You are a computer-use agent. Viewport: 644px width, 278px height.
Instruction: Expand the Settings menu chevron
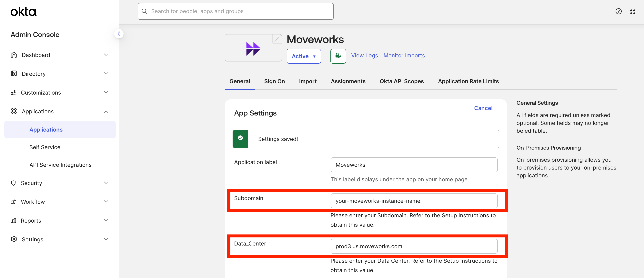(x=106, y=239)
